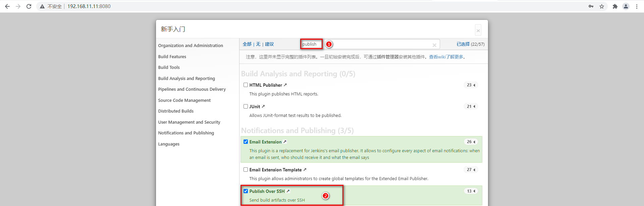Clear the plugin search with the X icon
This screenshot has width=644, height=206.
[x=434, y=45]
